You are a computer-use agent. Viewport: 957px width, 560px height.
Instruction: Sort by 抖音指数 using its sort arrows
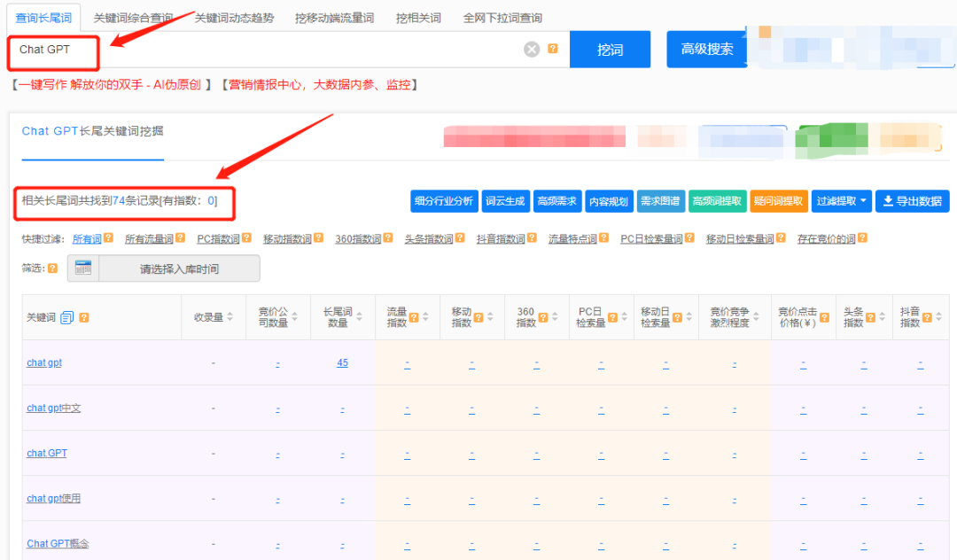(x=938, y=317)
